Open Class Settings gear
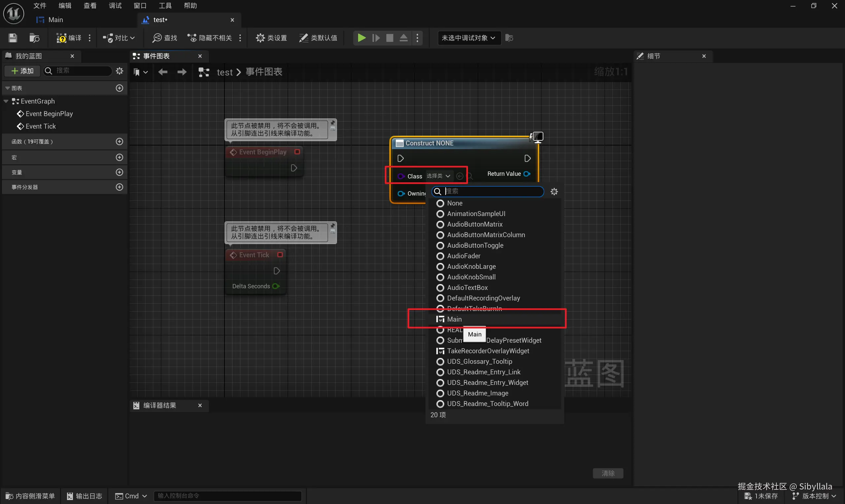Image resolution: width=845 pixels, height=504 pixels. pos(271,38)
